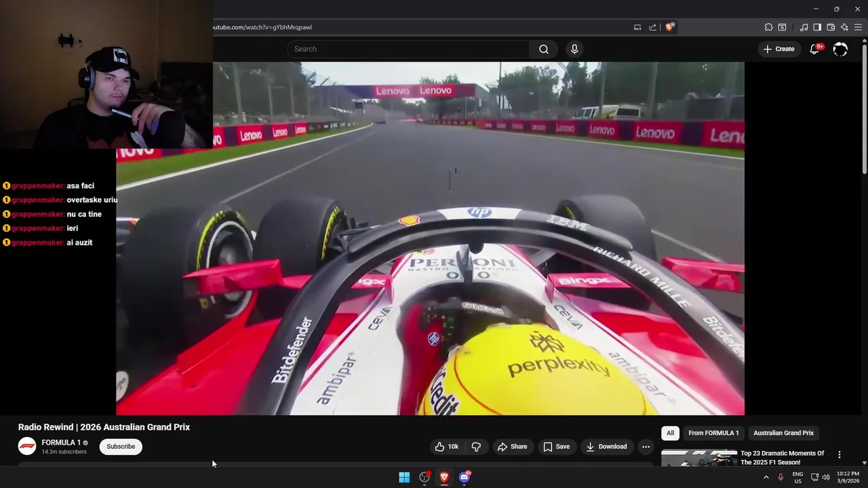Click chat message 'overtaske uriu'
This screenshot has height=488, width=868.
click(92, 200)
